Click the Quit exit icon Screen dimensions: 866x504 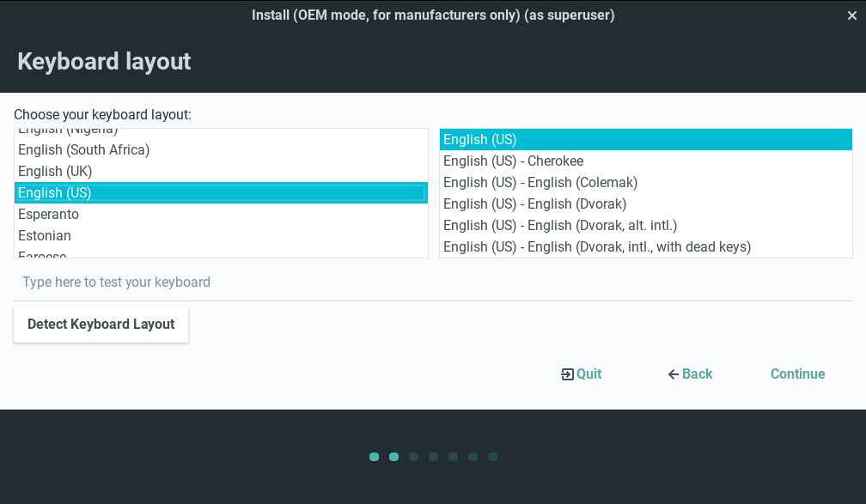pos(567,374)
